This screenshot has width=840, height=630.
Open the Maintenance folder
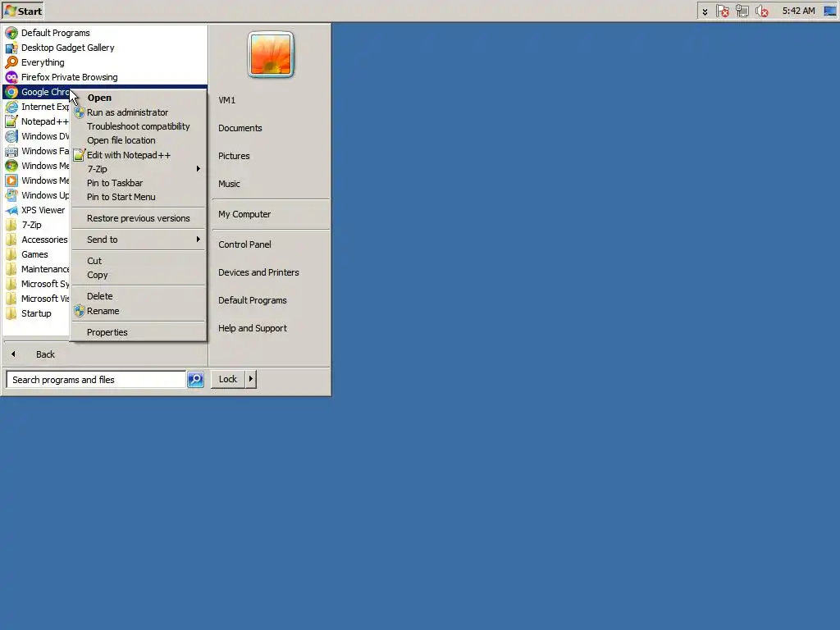(36, 269)
